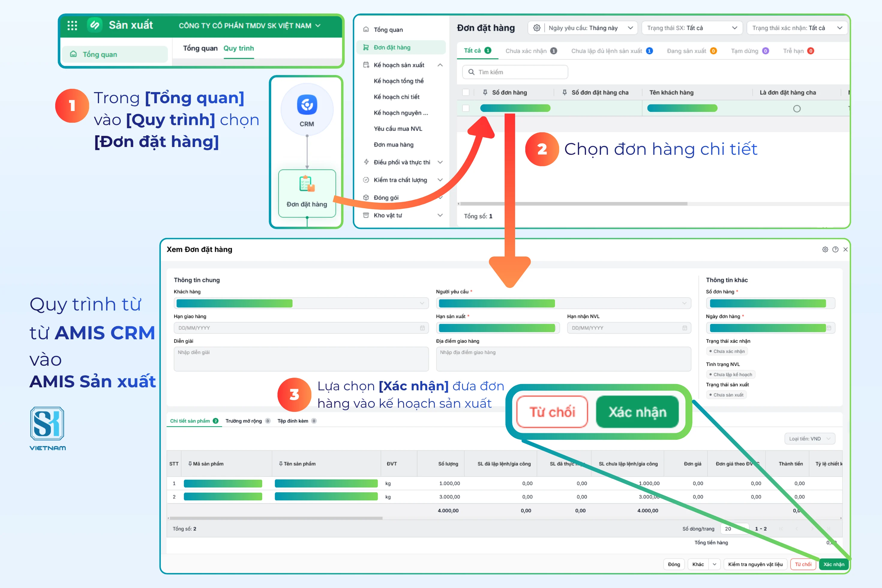
Task: Click the Đóng gói box icon
Action: [x=366, y=198]
